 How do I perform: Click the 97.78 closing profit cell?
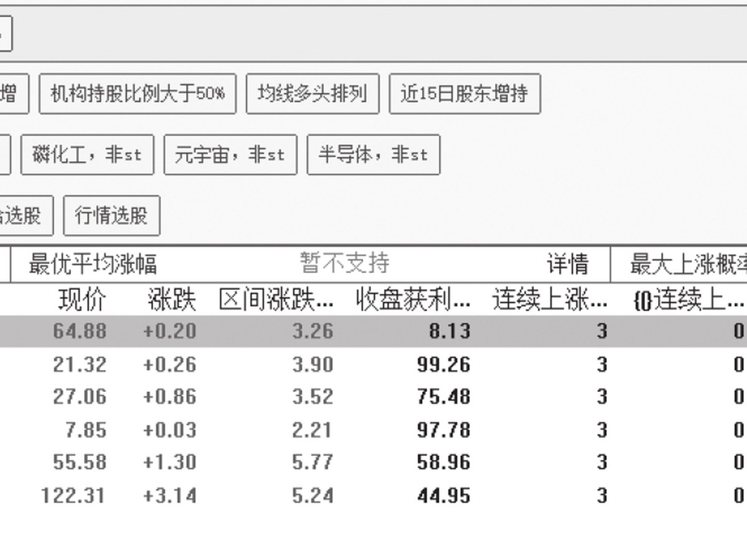(443, 430)
